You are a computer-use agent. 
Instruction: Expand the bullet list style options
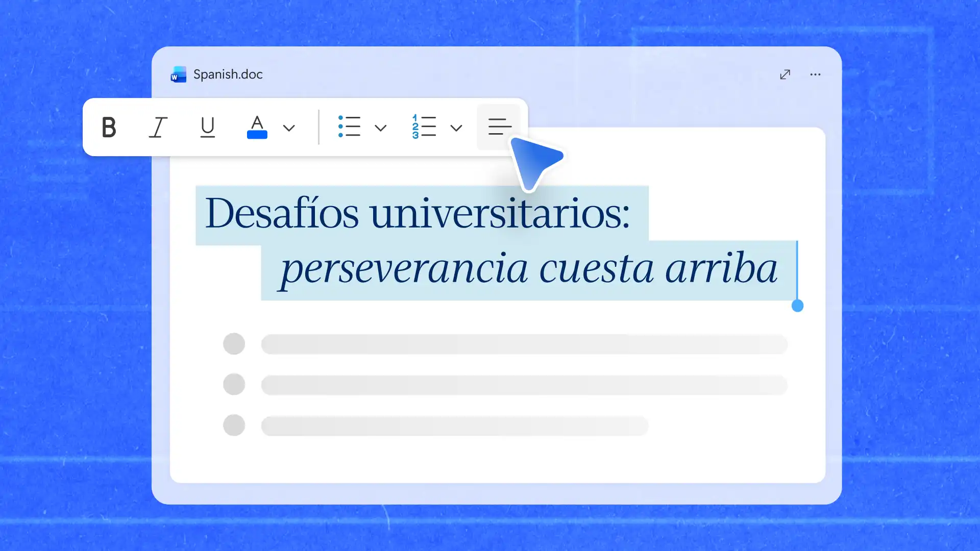click(x=380, y=128)
